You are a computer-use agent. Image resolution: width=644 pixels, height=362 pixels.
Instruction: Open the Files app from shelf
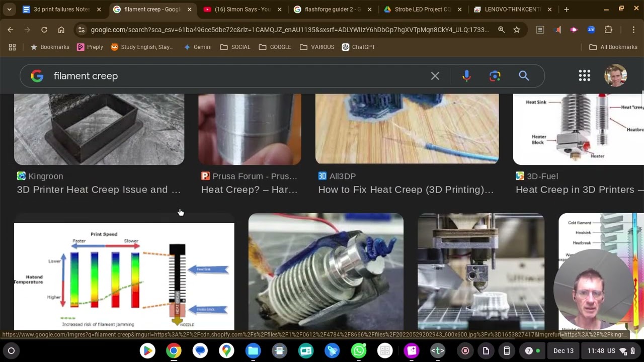(x=253, y=350)
